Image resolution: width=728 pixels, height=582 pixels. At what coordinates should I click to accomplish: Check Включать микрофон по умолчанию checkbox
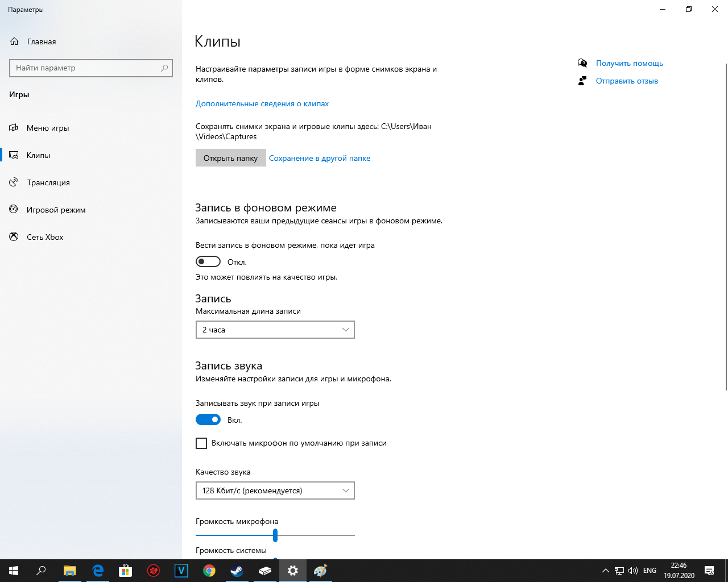pos(201,443)
